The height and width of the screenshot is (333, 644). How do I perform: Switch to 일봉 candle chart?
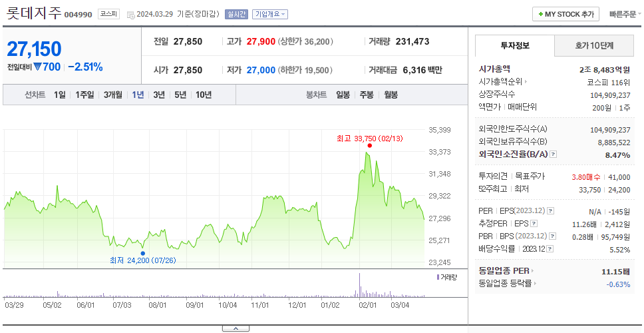click(343, 95)
